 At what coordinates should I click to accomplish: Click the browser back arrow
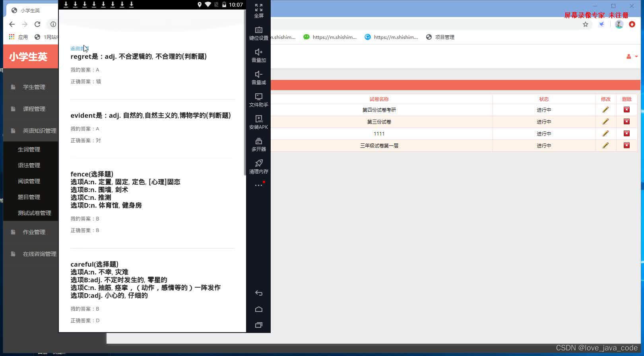[12, 24]
